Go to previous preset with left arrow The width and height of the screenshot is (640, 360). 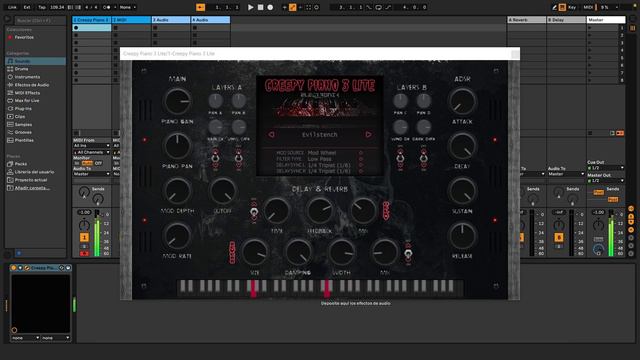pos(271,134)
